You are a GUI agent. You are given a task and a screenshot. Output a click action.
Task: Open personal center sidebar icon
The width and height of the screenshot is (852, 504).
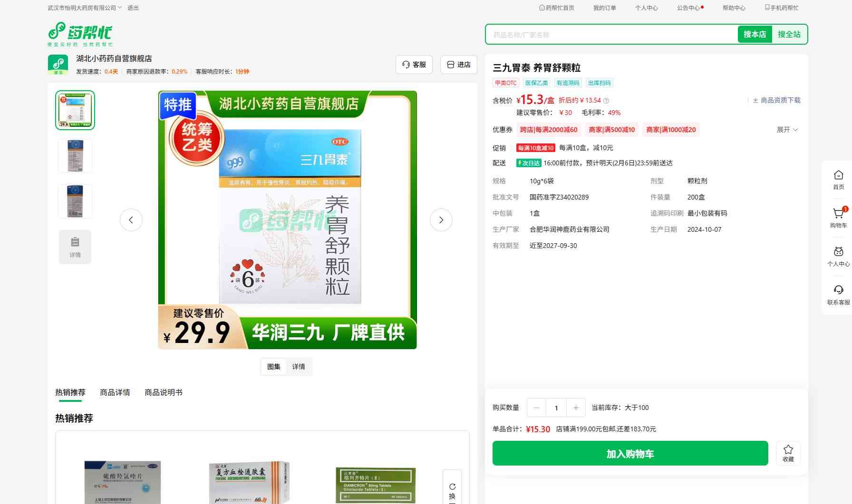tap(838, 256)
